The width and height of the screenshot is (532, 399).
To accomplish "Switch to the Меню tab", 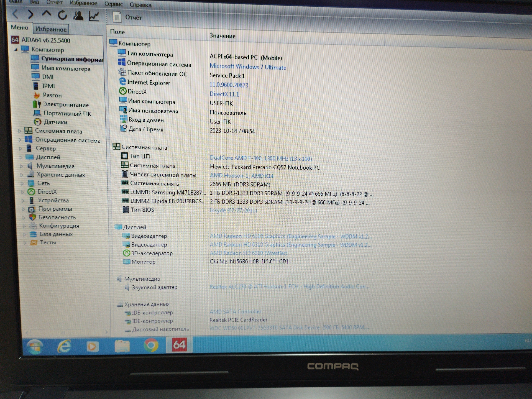I will (19, 27).
